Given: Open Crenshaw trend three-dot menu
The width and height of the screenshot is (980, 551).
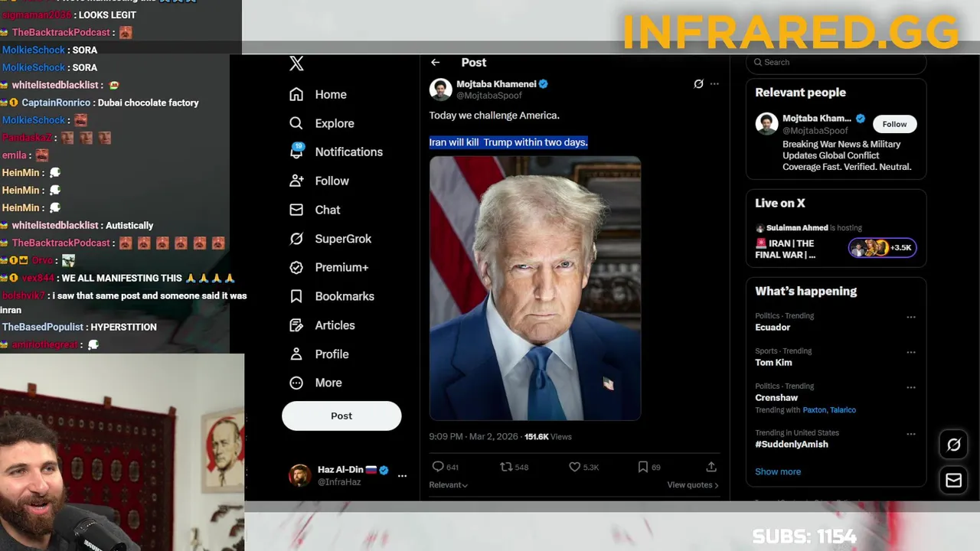Looking at the screenshot, I should click(911, 387).
